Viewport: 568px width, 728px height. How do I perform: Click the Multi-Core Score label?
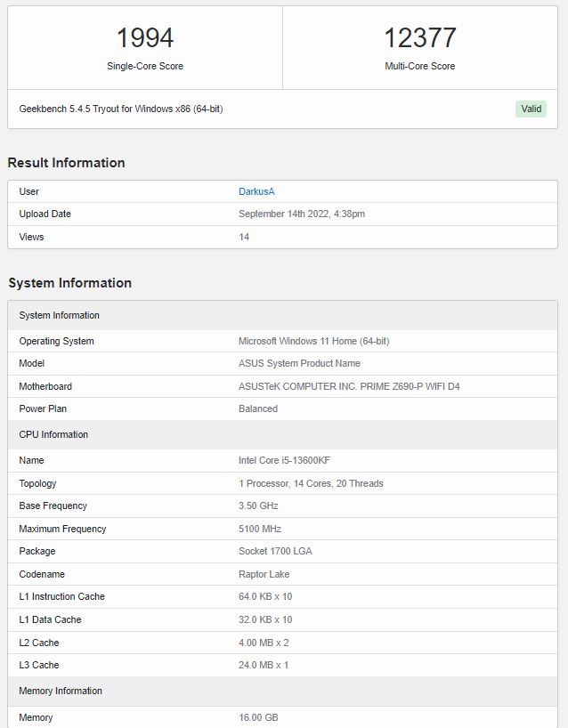tap(420, 66)
